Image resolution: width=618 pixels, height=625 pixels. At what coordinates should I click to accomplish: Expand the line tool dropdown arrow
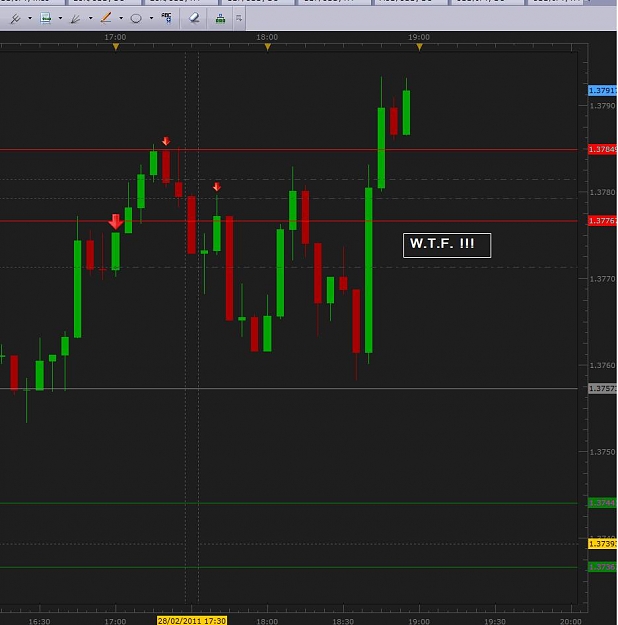pyautogui.click(x=121, y=18)
